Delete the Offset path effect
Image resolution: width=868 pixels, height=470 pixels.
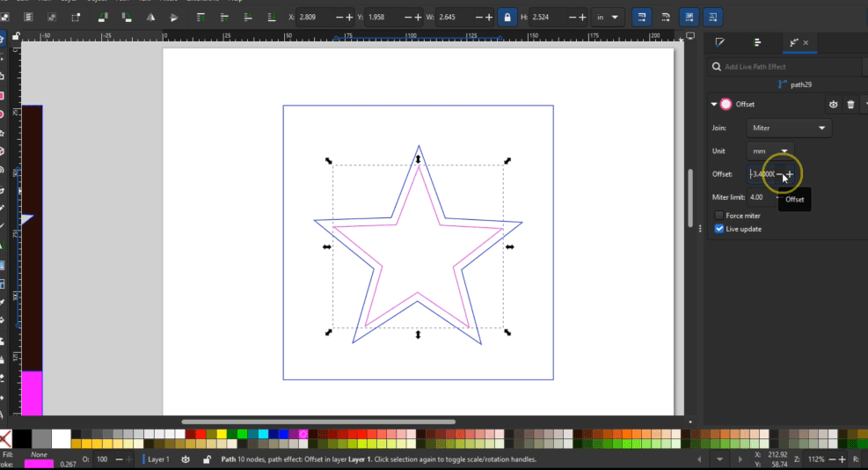pyautogui.click(x=850, y=104)
